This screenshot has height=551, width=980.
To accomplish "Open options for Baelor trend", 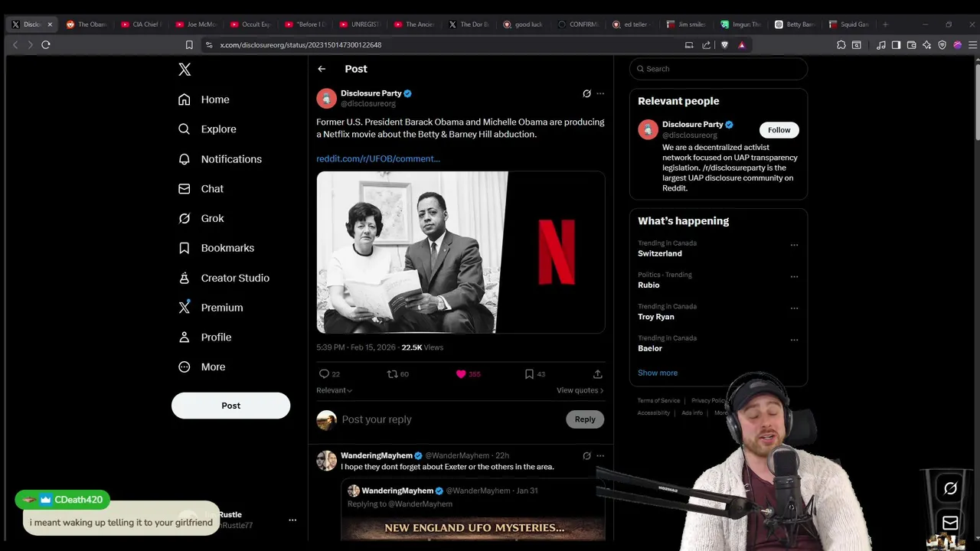I will [x=794, y=340].
